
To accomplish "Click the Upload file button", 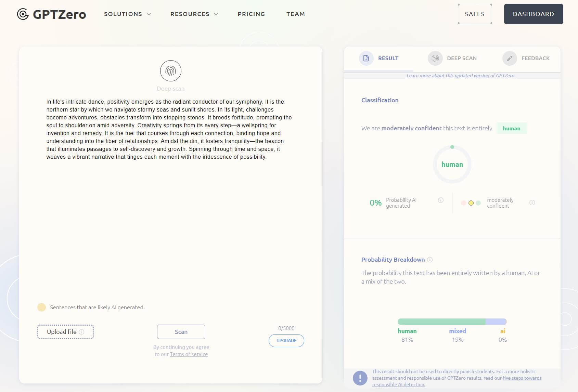I will point(65,332).
